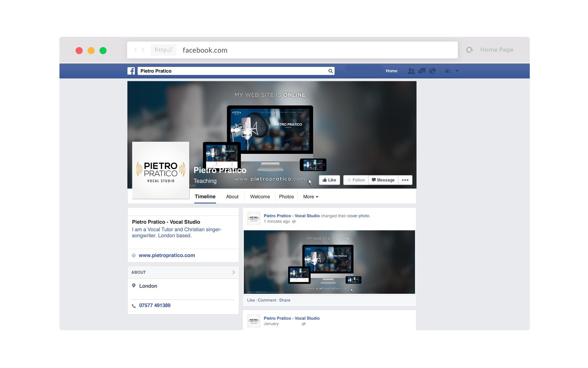Click browser forward arrow
The width and height of the screenshot is (588, 368).
pos(143,50)
